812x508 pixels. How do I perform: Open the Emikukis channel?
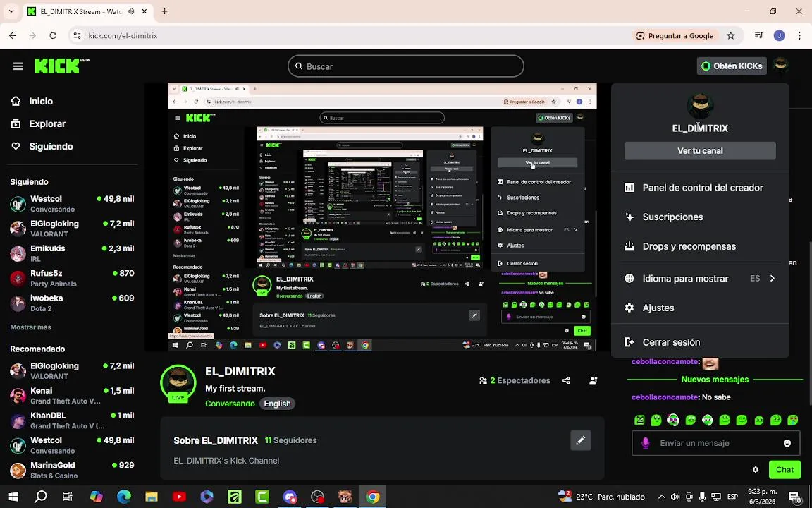coord(72,253)
